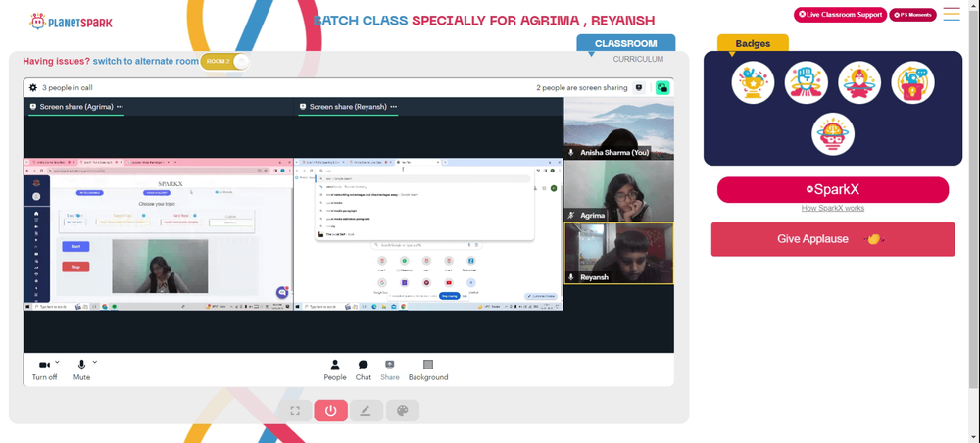
Task: Click the screen share indicator icon beside sharing count
Action: (639, 88)
